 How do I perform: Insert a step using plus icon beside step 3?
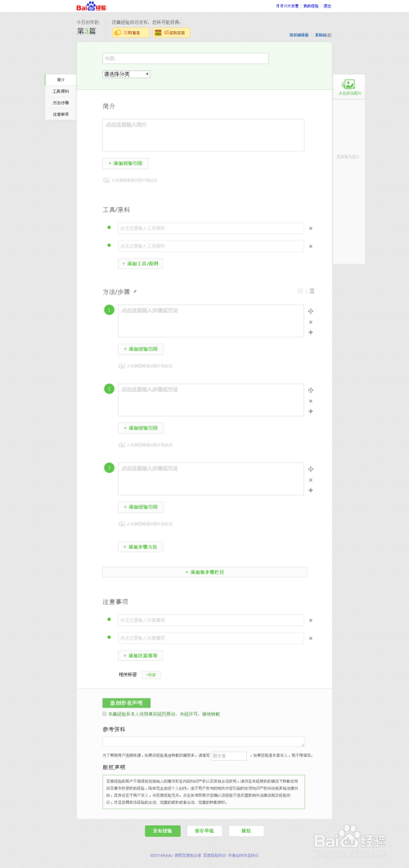pos(311,491)
